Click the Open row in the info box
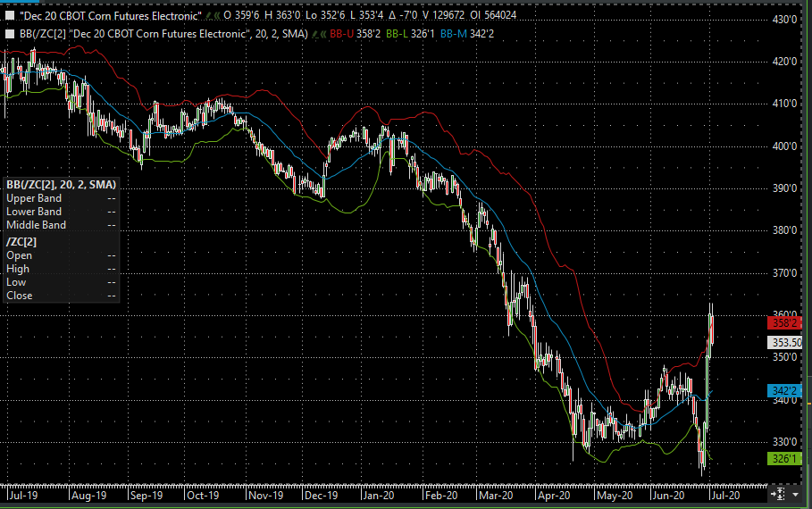 coord(61,255)
